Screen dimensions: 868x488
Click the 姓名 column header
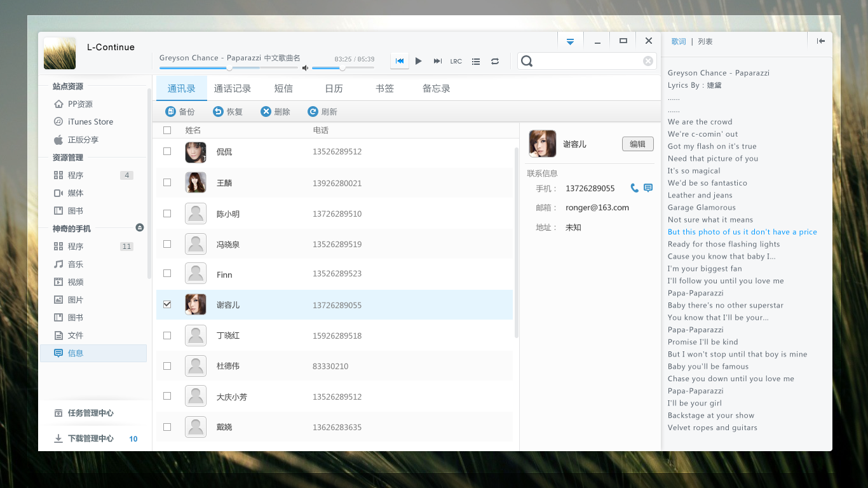coord(193,130)
